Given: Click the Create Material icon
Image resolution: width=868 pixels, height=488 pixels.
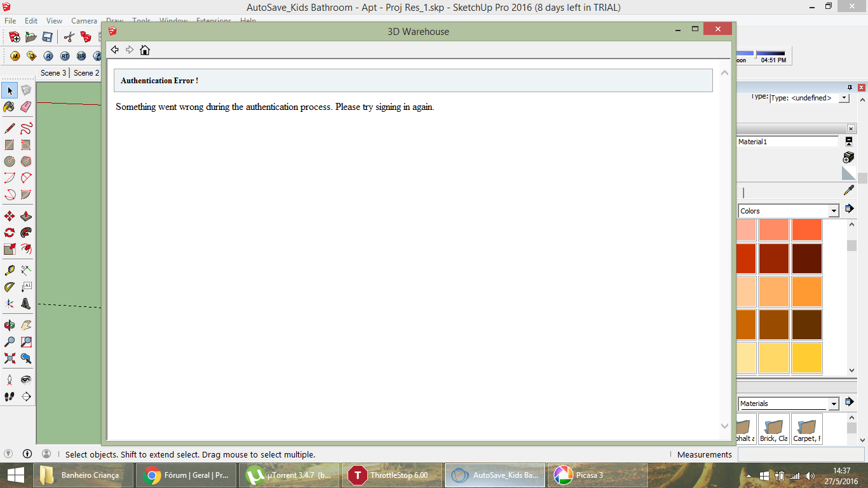Looking at the screenshot, I should click(848, 157).
